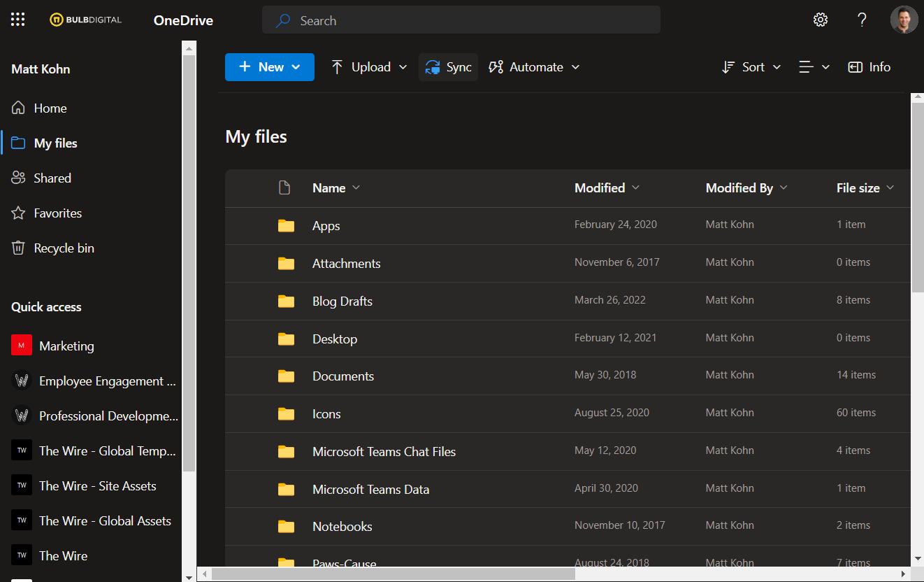The image size is (924, 582).
Task: Click the file type column header icon
Action: tap(284, 187)
